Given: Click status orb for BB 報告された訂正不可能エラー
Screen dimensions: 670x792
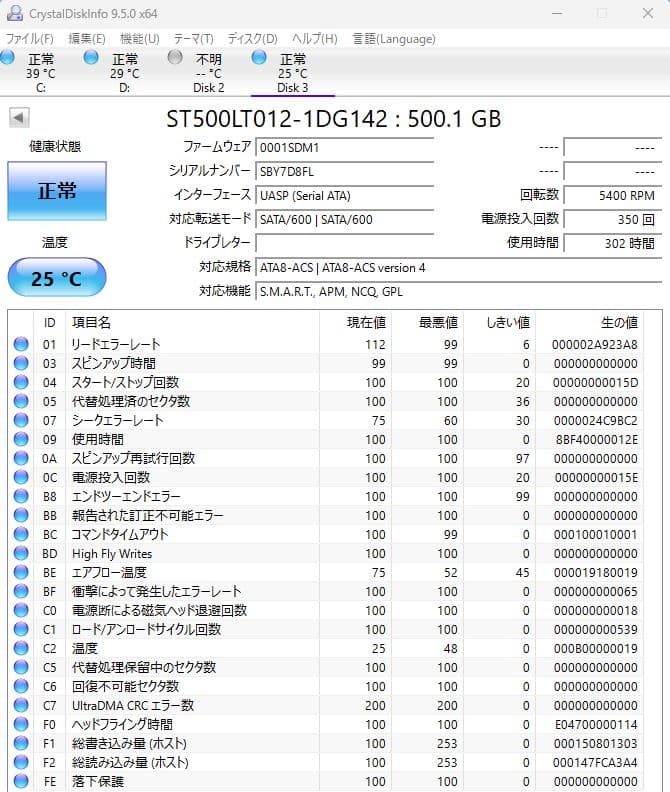Looking at the screenshot, I should (x=21, y=515).
